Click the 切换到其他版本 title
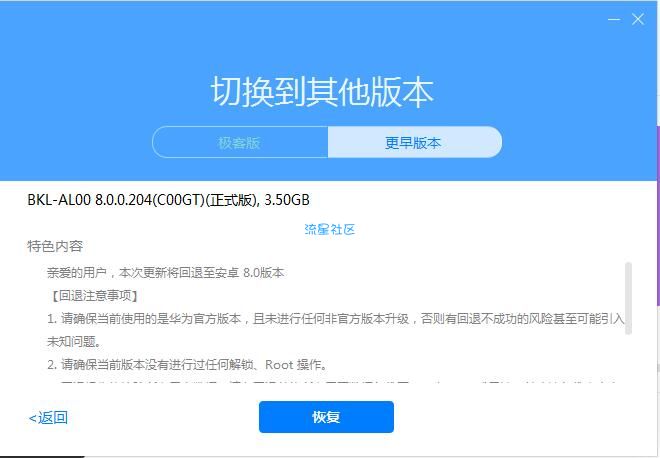Viewport: 660px width, 458px height. (322, 92)
